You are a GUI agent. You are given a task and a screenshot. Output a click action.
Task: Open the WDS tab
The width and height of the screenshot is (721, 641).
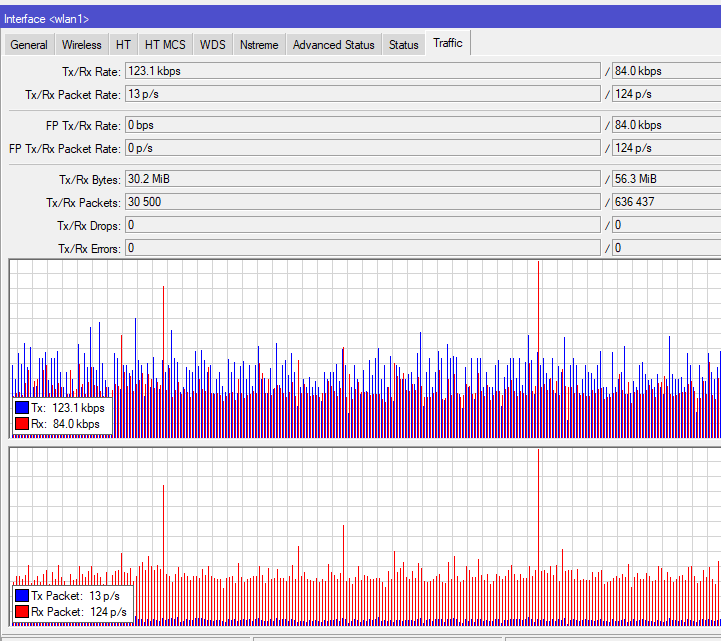pyautogui.click(x=212, y=45)
